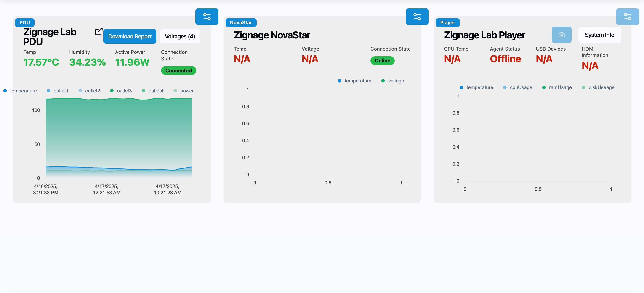This screenshot has width=644, height=293.
Task: Click the Connected status badge
Action: 178,71
